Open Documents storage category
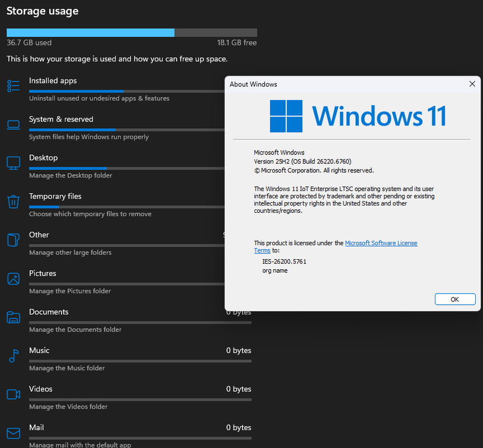The image size is (483, 448). 129,320
